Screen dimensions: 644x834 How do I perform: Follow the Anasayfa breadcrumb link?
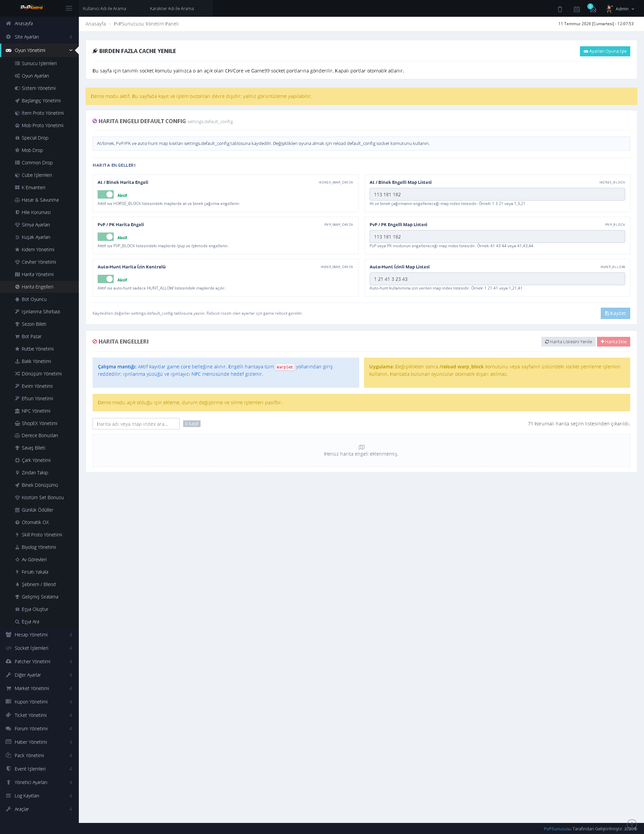(x=96, y=24)
